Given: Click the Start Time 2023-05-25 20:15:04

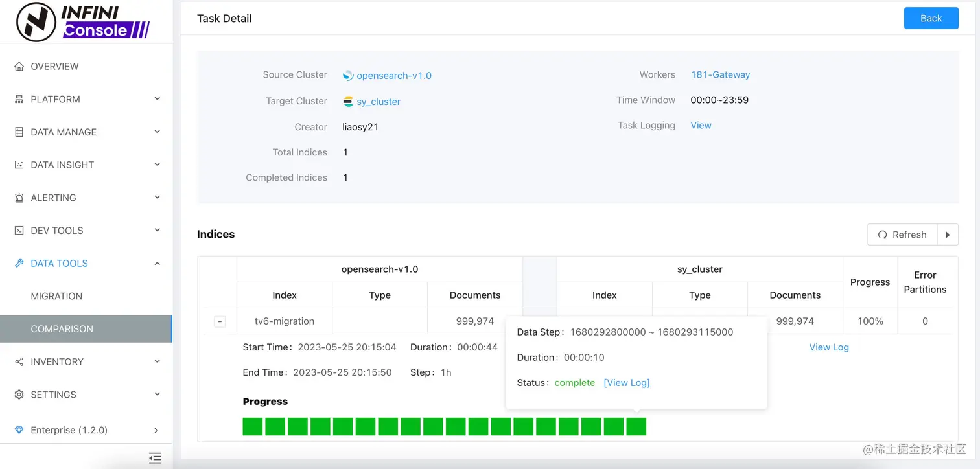Looking at the screenshot, I should click(x=347, y=347).
